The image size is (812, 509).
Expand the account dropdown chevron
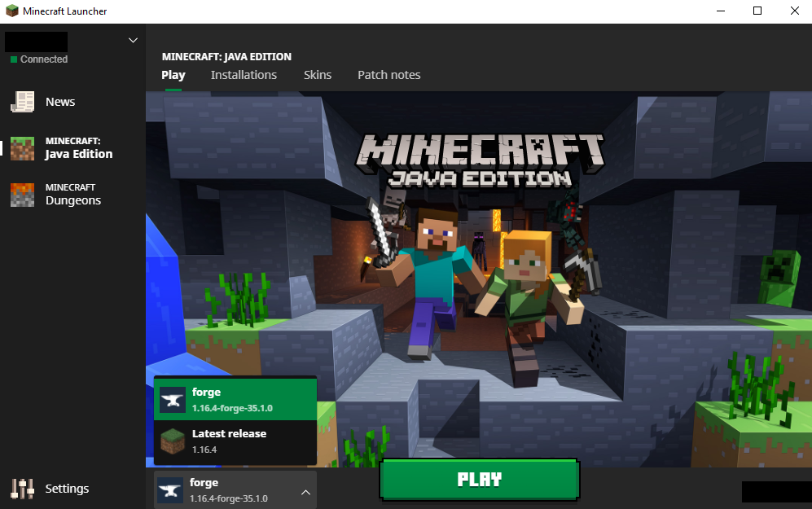coord(133,41)
